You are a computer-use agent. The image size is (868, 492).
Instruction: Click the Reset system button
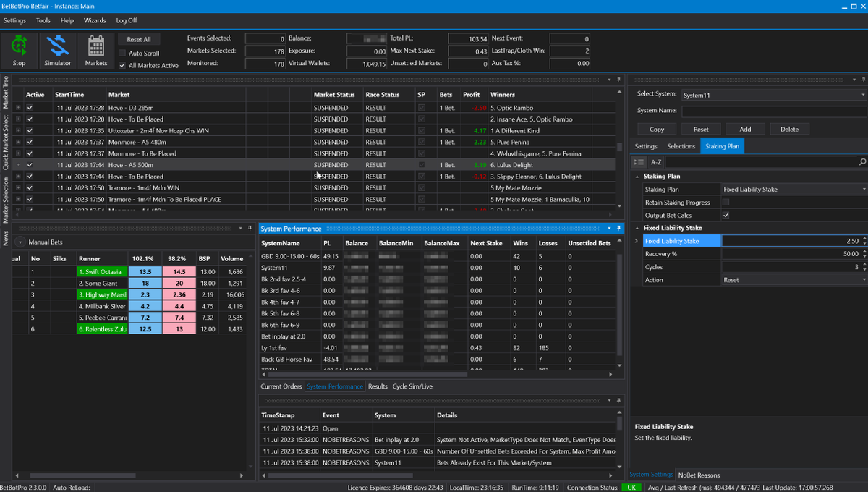tap(701, 129)
